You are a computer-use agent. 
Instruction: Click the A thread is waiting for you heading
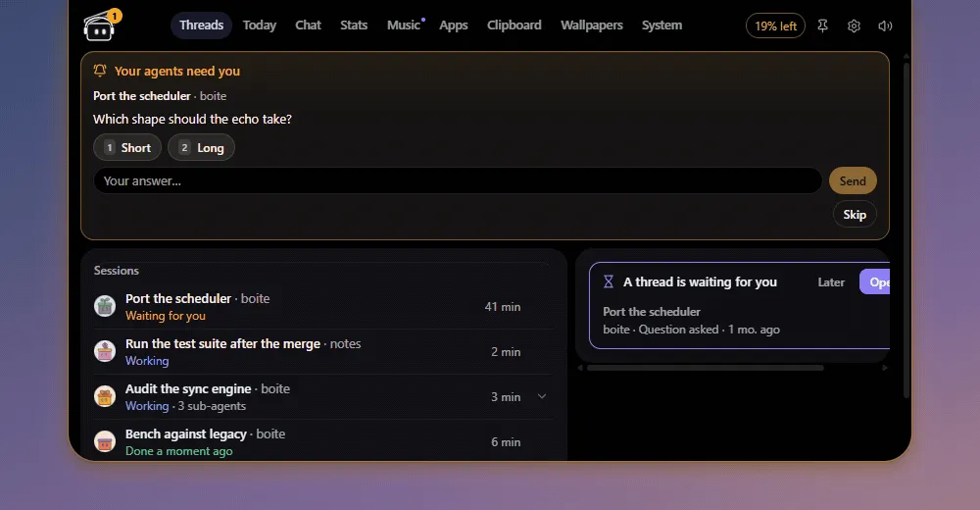700,281
